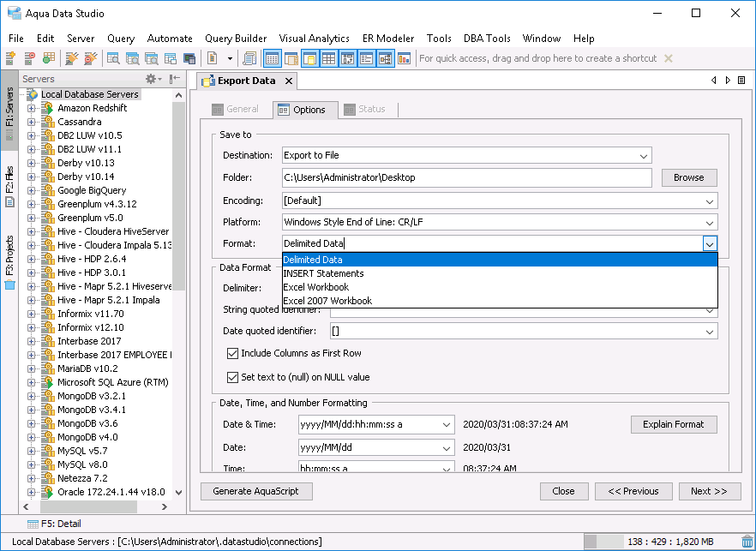Open the Encoding dropdown

click(x=709, y=201)
